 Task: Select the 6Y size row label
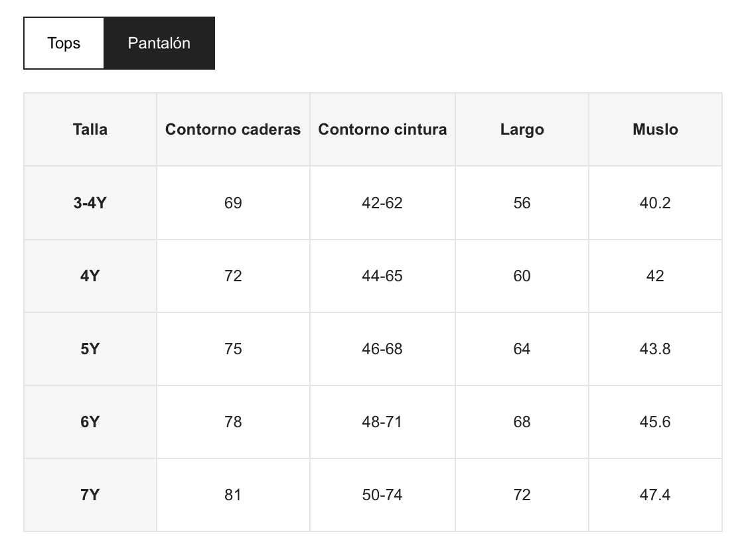pyautogui.click(x=90, y=422)
